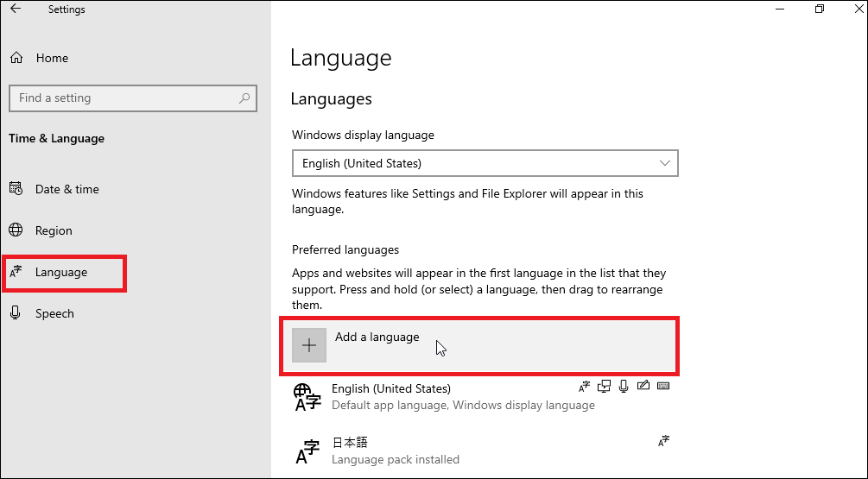The height and width of the screenshot is (479, 868).
Task: Click the Find a setting search box
Action: (121, 98)
